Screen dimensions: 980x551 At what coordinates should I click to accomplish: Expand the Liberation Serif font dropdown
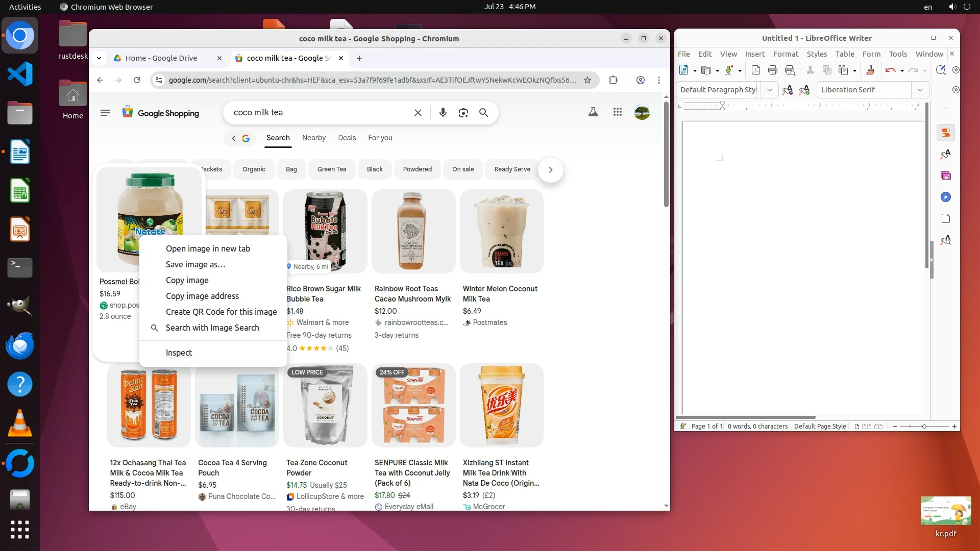tap(920, 90)
